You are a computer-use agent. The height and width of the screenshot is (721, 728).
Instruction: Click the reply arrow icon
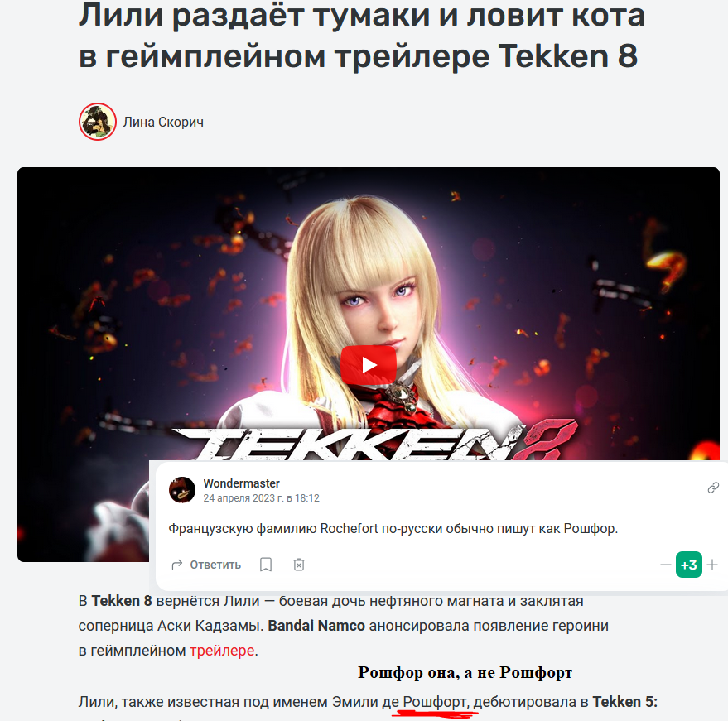click(x=177, y=565)
